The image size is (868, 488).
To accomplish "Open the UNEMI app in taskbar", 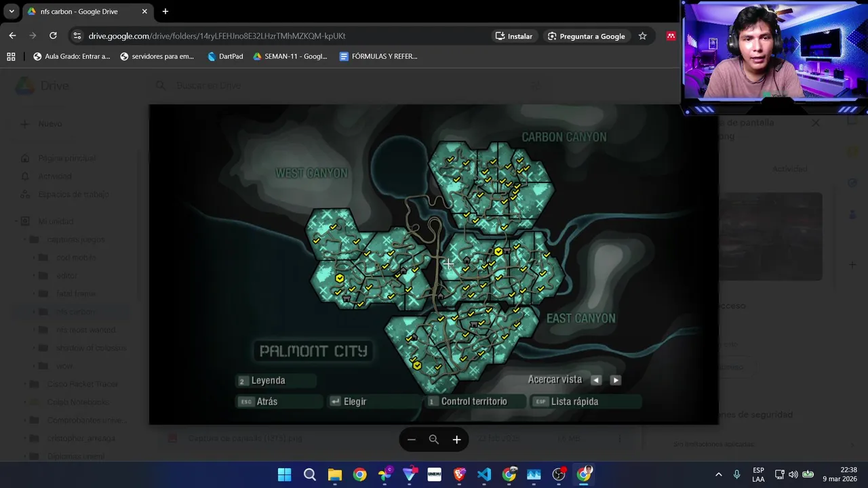I will pyautogui.click(x=435, y=474).
